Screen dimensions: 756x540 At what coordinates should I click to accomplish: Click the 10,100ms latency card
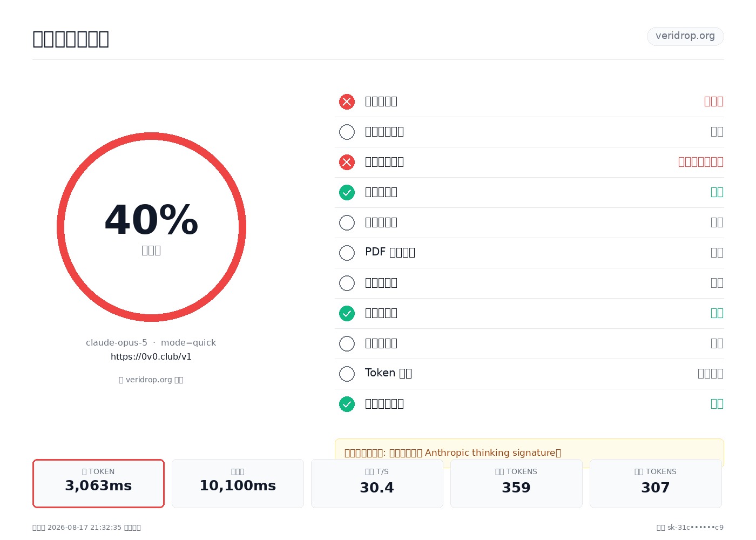pos(238,483)
